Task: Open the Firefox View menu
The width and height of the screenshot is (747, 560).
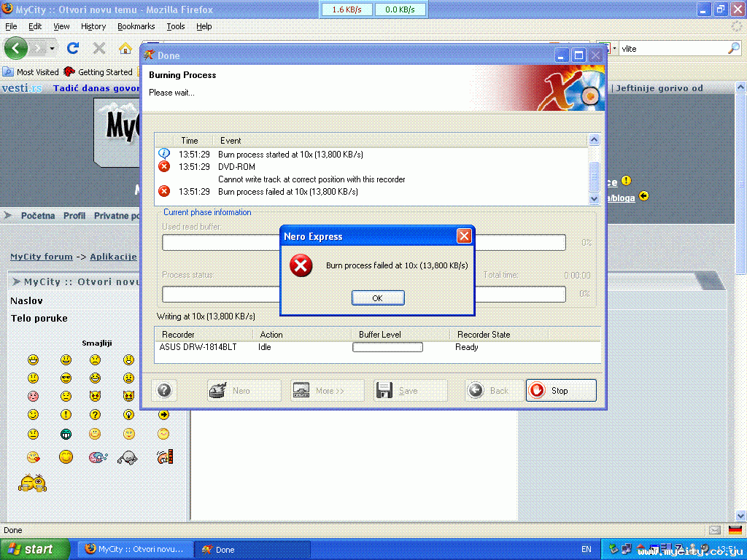Action: click(x=61, y=27)
